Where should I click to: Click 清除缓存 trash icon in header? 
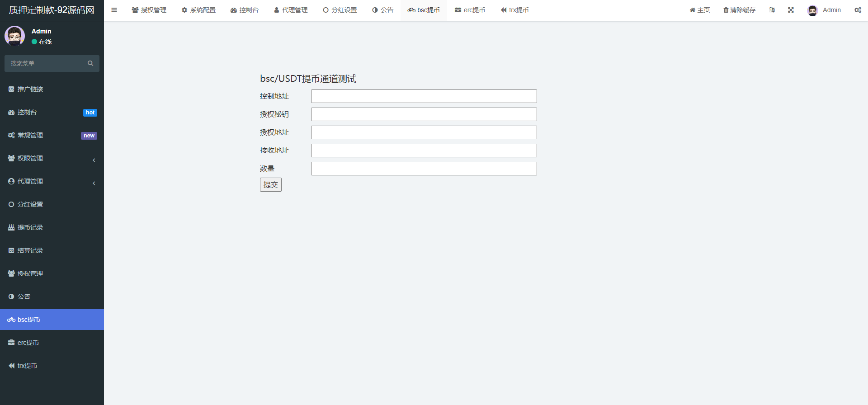point(726,10)
